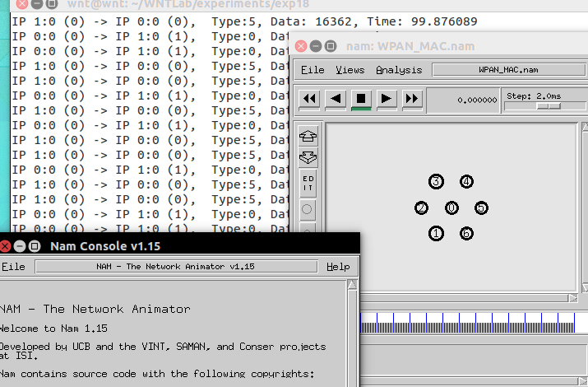Click NAM - The Network Animator v1.15 label
588x387 pixels.
[x=176, y=267]
